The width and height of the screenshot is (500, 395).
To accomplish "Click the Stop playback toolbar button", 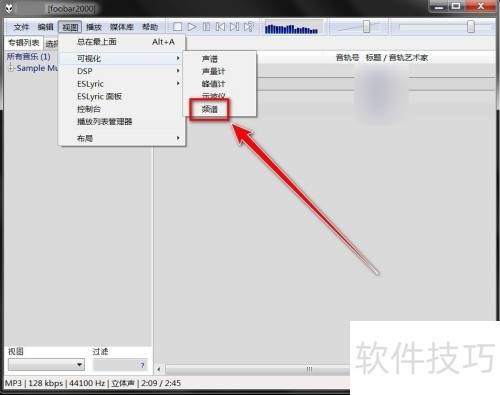I will point(177,27).
